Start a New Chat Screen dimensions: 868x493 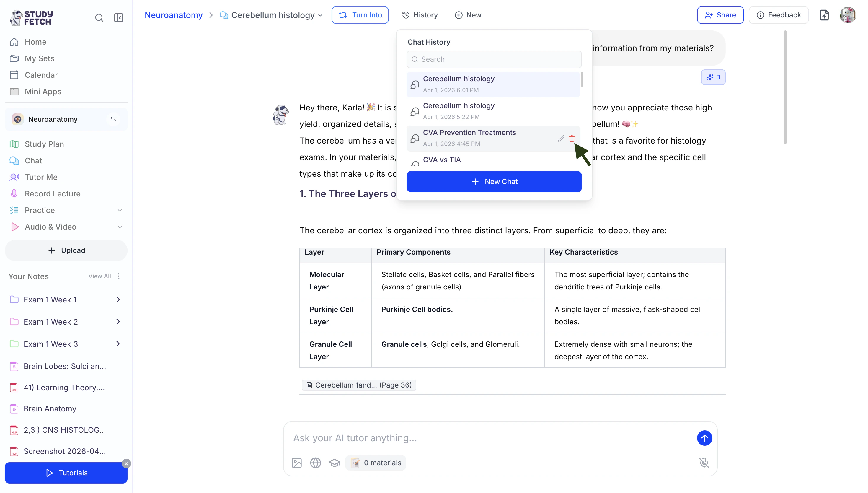tap(494, 181)
